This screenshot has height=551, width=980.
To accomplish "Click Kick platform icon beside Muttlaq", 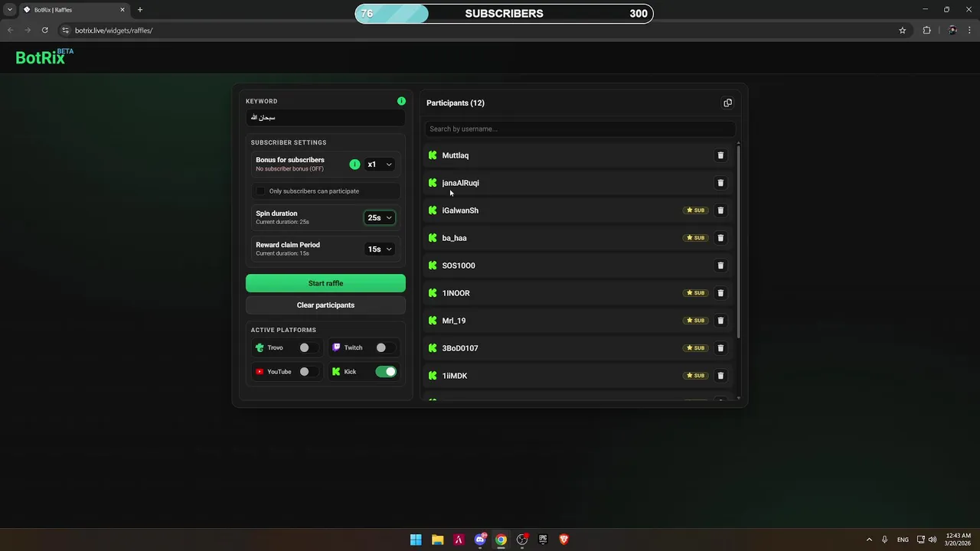I will click(x=433, y=155).
